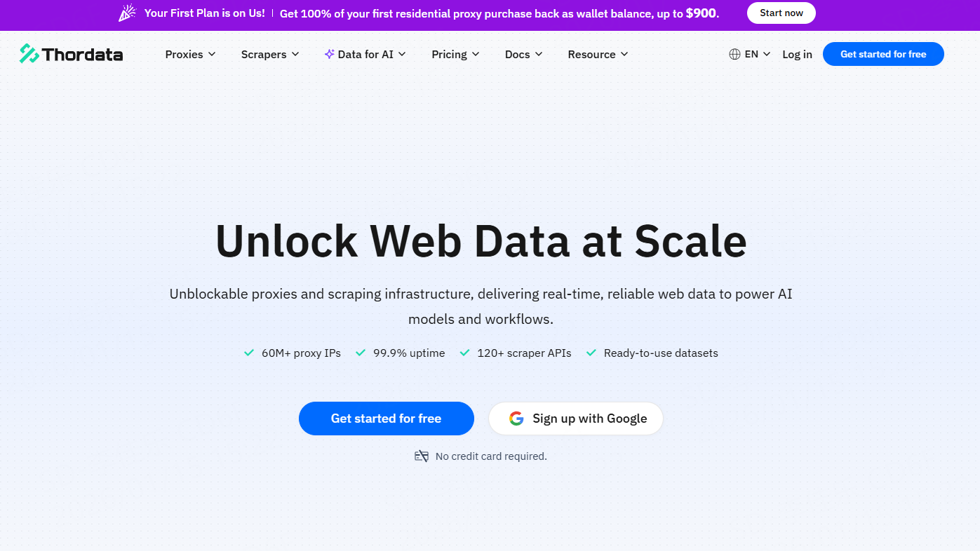Click the checkmark beside 99.9% uptime
The width and height of the screenshot is (980, 551).
click(x=360, y=353)
